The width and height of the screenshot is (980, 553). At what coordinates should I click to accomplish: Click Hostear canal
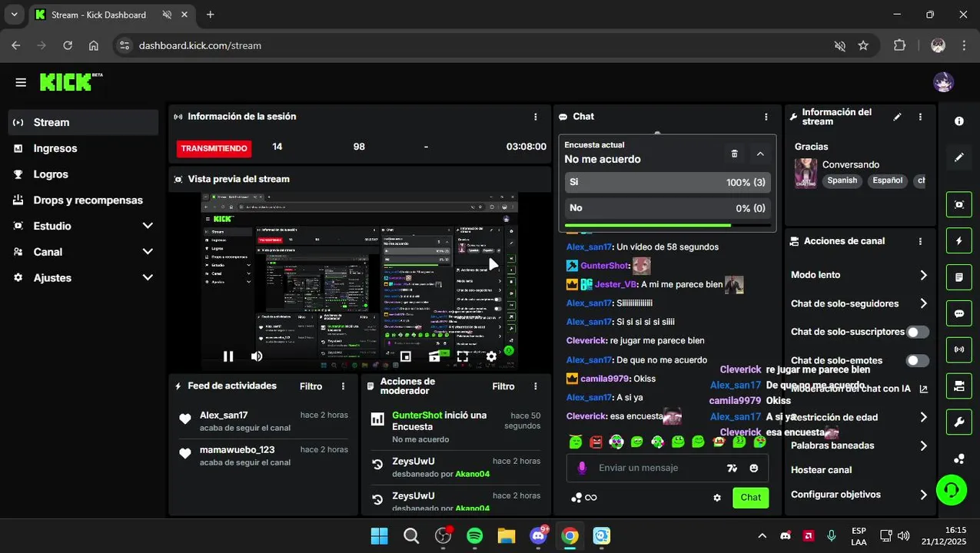coord(821,470)
